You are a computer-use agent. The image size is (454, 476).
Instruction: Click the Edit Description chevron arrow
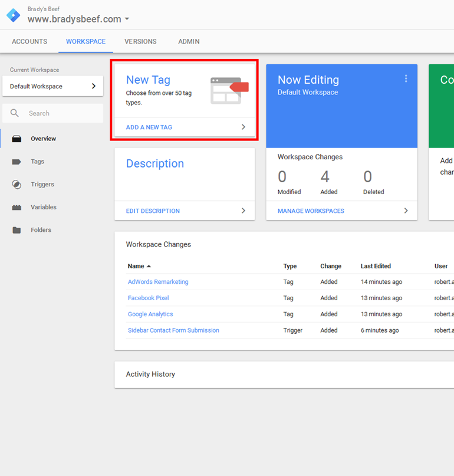click(x=243, y=211)
